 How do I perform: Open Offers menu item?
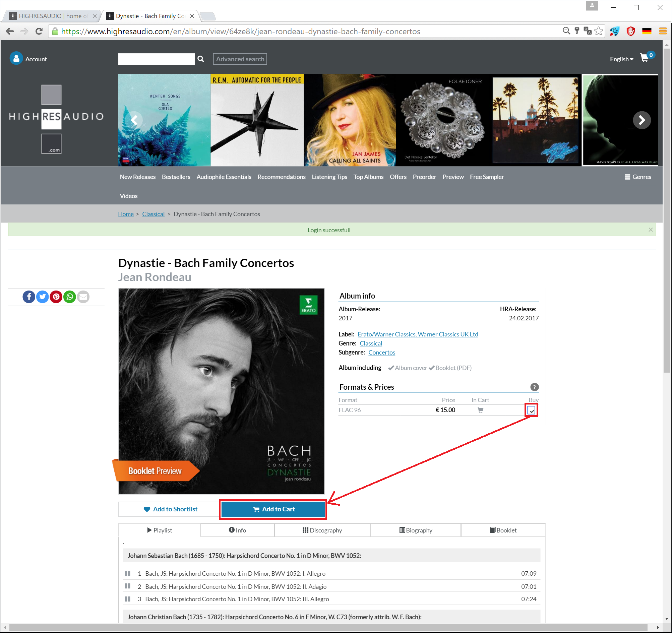tap(398, 177)
